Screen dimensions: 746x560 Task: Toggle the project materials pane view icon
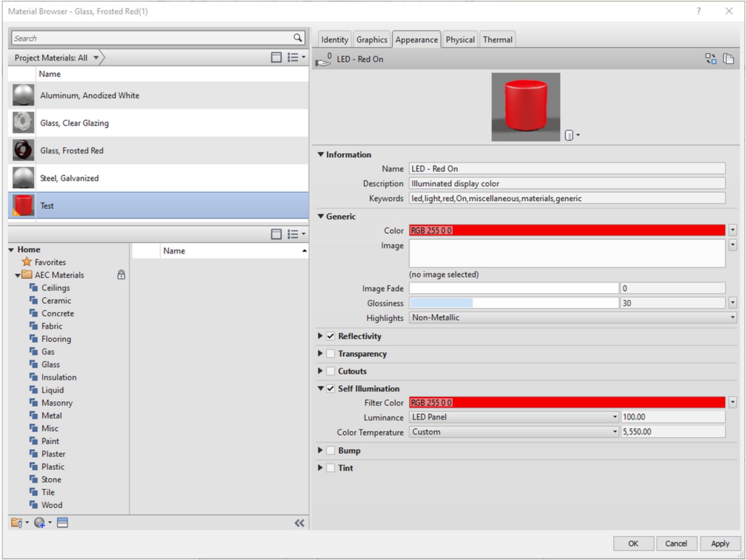pos(276,57)
